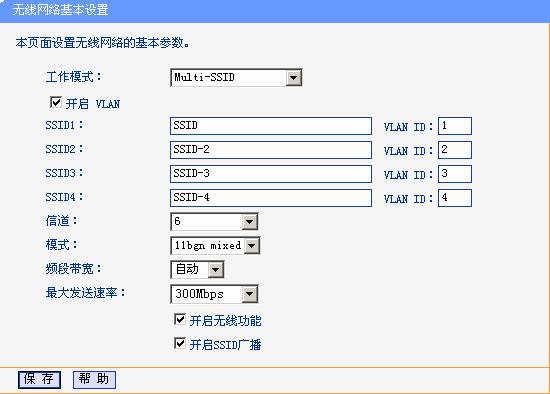The width and height of the screenshot is (550, 394).
Task: Click the SSID4 field containing SSID-4
Action: [271, 198]
